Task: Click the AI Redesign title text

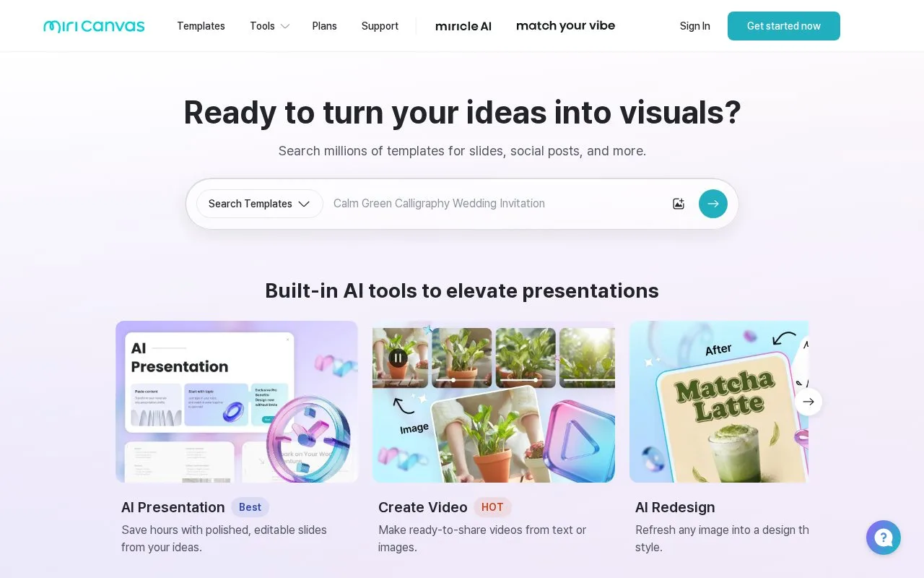Action: [x=675, y=507]
